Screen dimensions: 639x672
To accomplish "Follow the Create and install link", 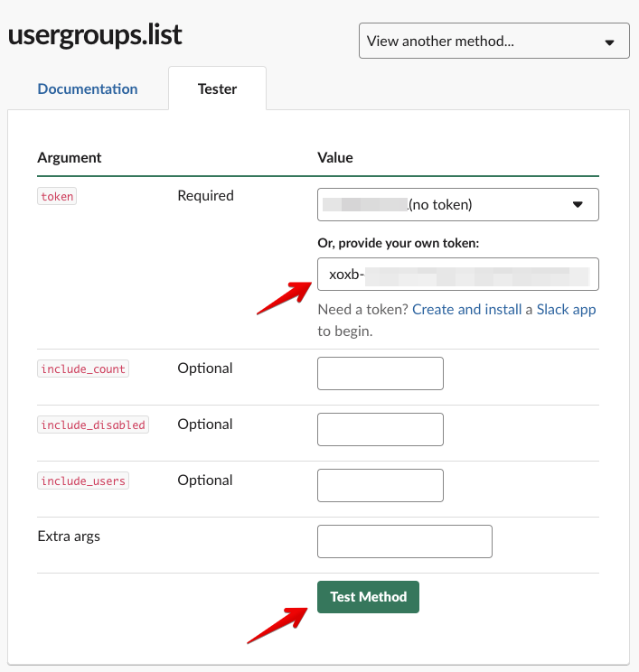I will 466,309.
